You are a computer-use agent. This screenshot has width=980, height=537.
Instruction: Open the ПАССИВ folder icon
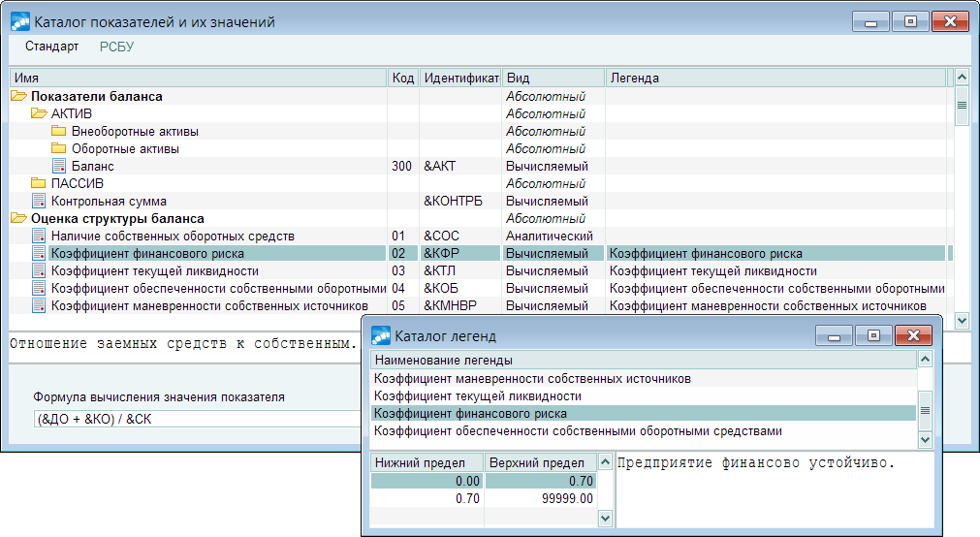tap(39, 183)
